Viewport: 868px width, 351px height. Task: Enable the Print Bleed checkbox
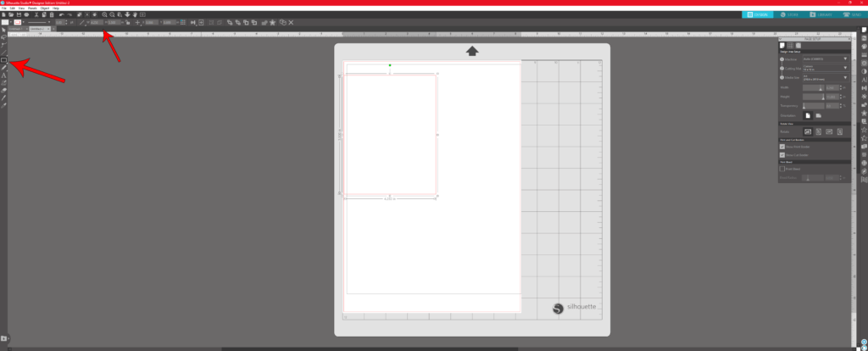click(782, 169)
